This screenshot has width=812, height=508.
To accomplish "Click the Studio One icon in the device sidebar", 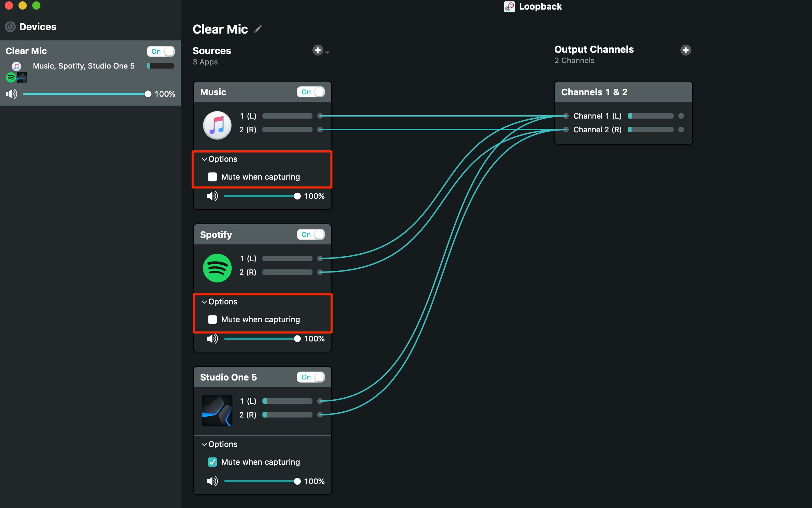I will pyautogui.click(x=22, y=77).
